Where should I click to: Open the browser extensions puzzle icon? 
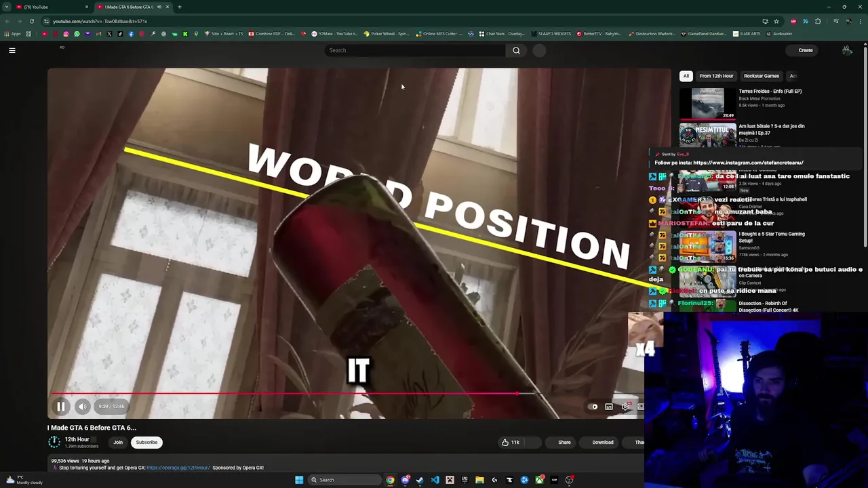[x=818, y=21]
